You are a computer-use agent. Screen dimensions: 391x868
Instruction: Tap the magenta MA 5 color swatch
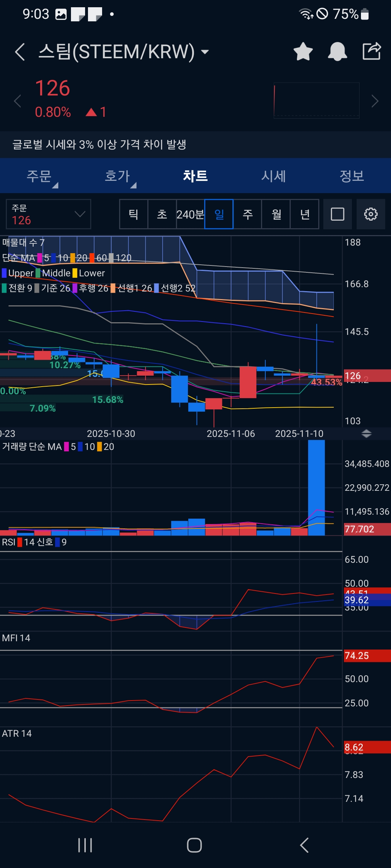pyautogui.click(x=40, y=258)
